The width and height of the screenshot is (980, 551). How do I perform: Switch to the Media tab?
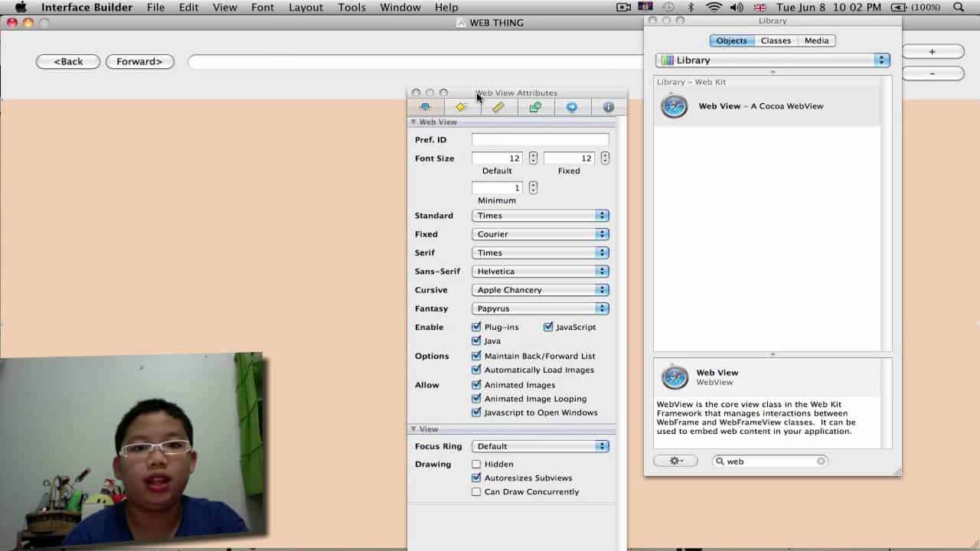pyautogui.click(x=816, y=41)
